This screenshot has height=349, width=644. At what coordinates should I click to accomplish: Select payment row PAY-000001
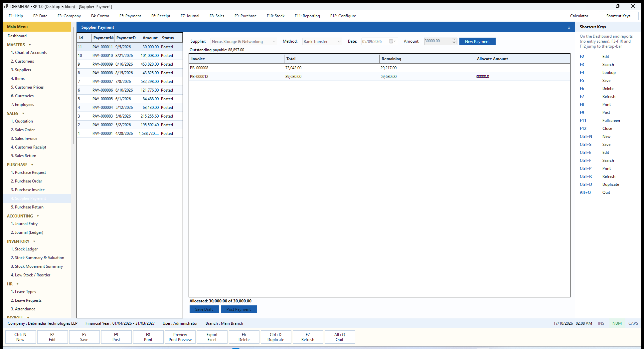pyautogui.click(x=130, y=134)
